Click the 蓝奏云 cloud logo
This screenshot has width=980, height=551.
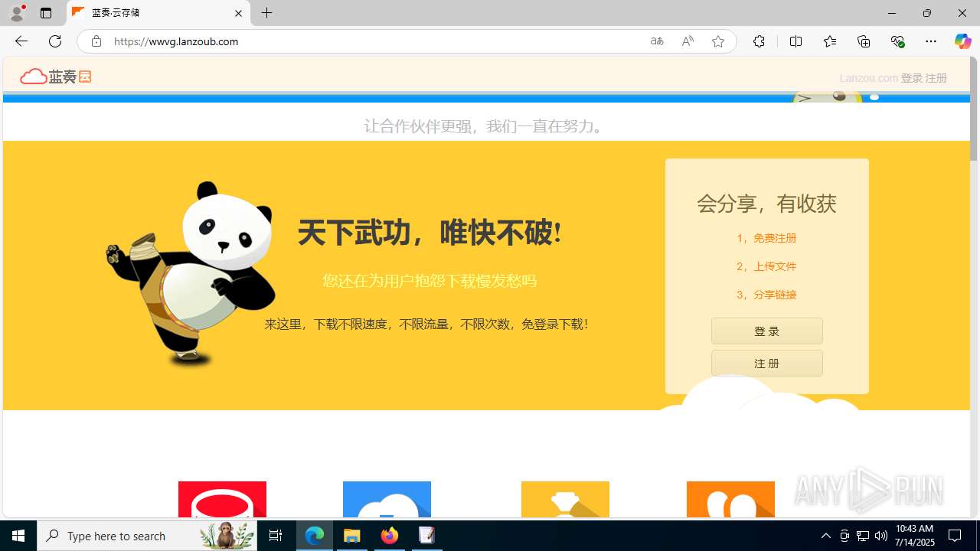click(55, 76)
